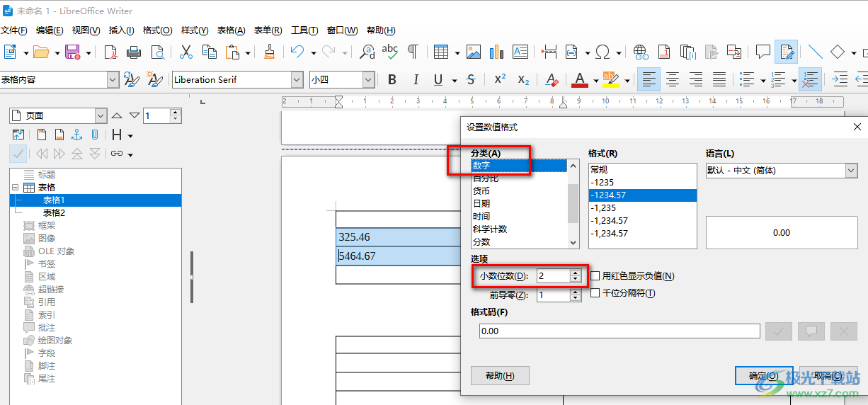Click the Copy icon
This screenshot has width=868, height=405.
pos(210,52)
